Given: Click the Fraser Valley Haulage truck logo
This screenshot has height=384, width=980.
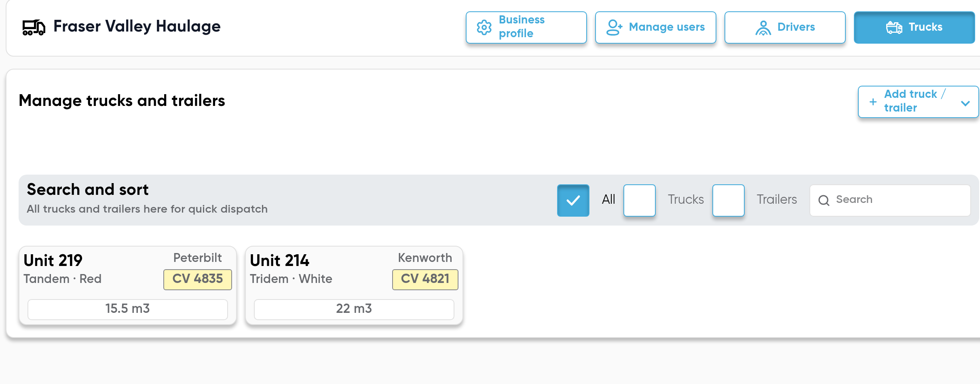Looking at the screenshot, I should (x=34, y=27).
